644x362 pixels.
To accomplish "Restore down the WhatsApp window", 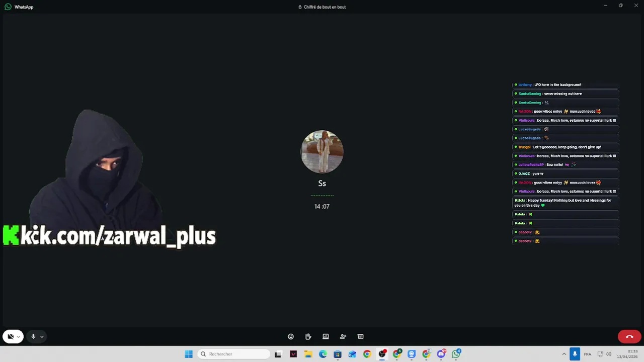I will coord(621,6).
